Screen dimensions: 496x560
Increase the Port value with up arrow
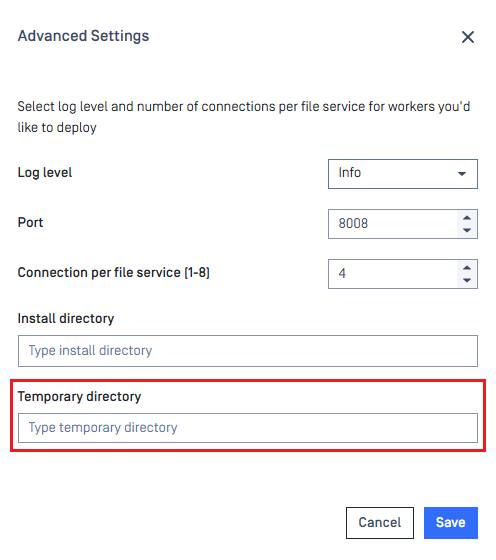(467, 218)
